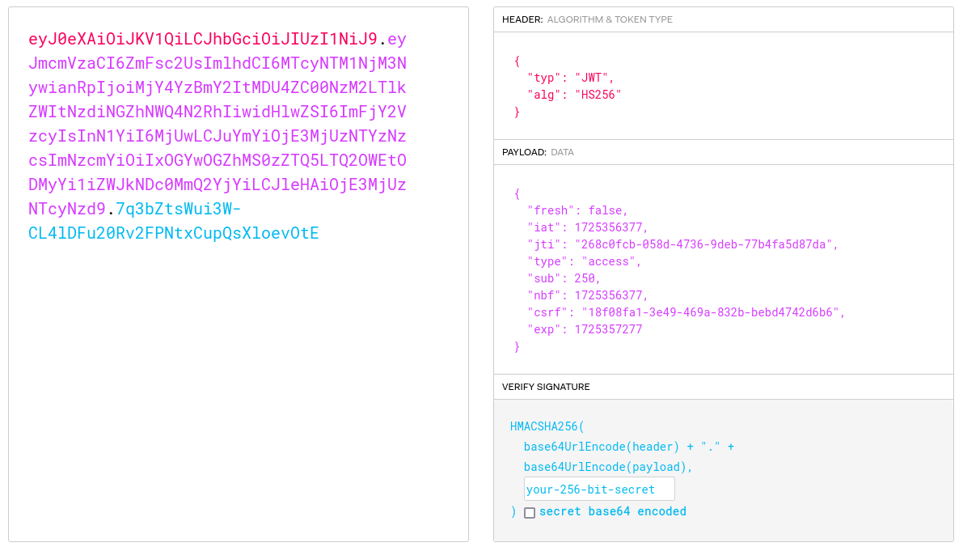The image size is (980, 551).
Task: Place cursor on "alg": "HS256" header line
Action: tap(574, 95)
